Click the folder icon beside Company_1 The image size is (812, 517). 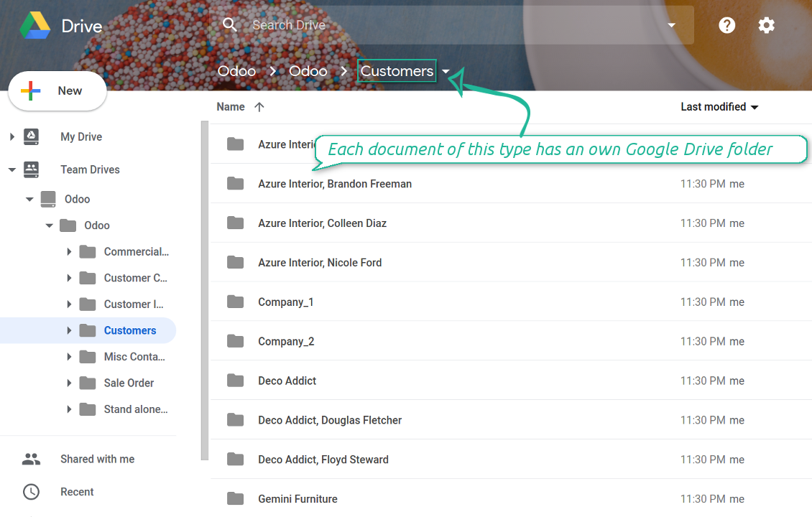235,302
